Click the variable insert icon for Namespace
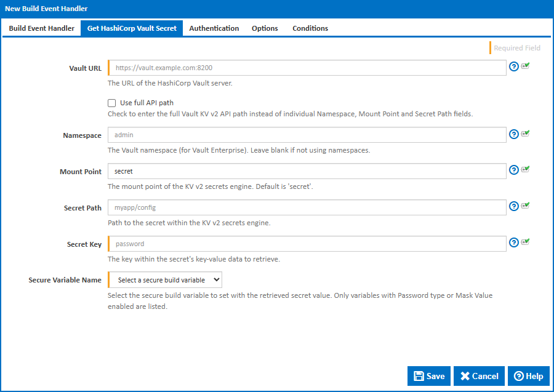554x392 pixels. pos(525,134)
